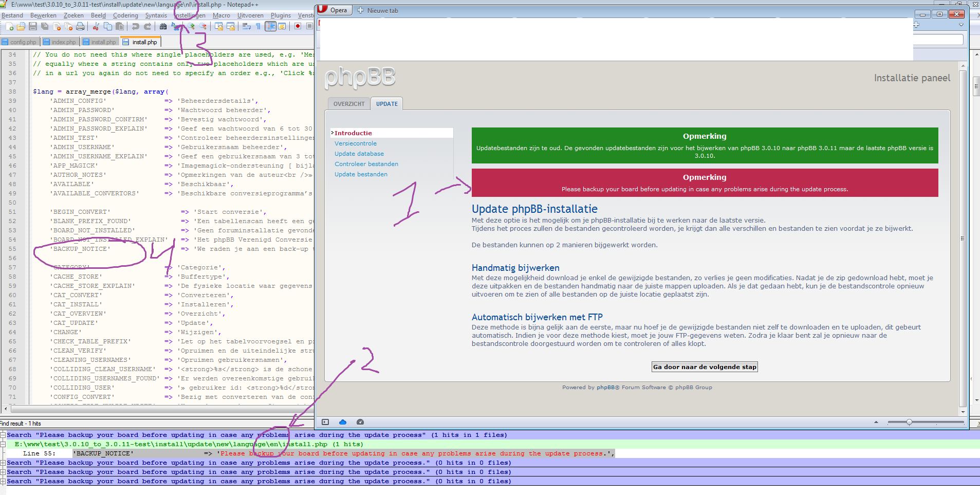Close the current document via toolbar icon
Image resolution: width=980 pixels, height=495 pixels.
[x=57, y=26]
